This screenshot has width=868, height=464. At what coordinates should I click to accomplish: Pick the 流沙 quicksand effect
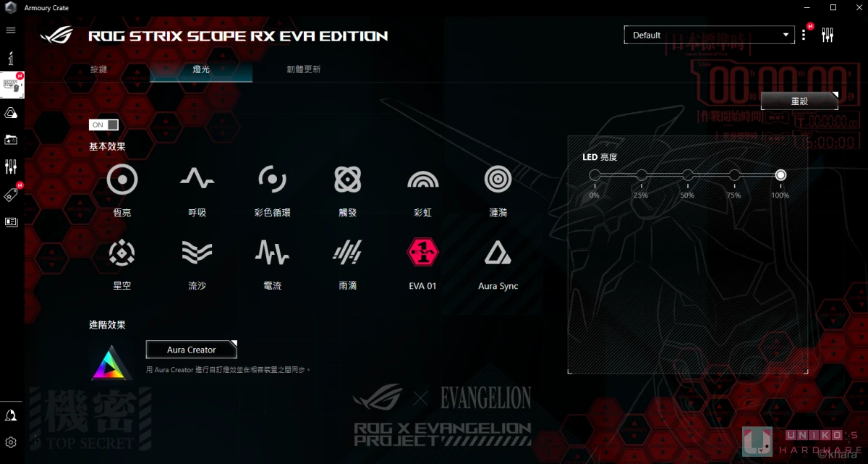[197, 252]
